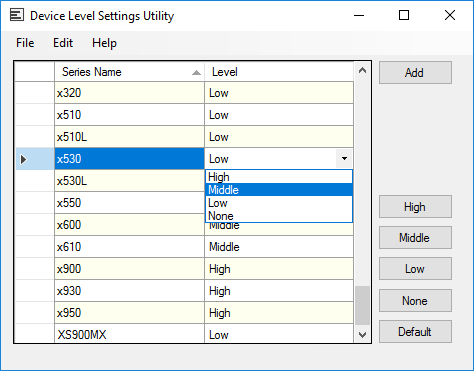Click the Low button on right panel

[415, 269]
